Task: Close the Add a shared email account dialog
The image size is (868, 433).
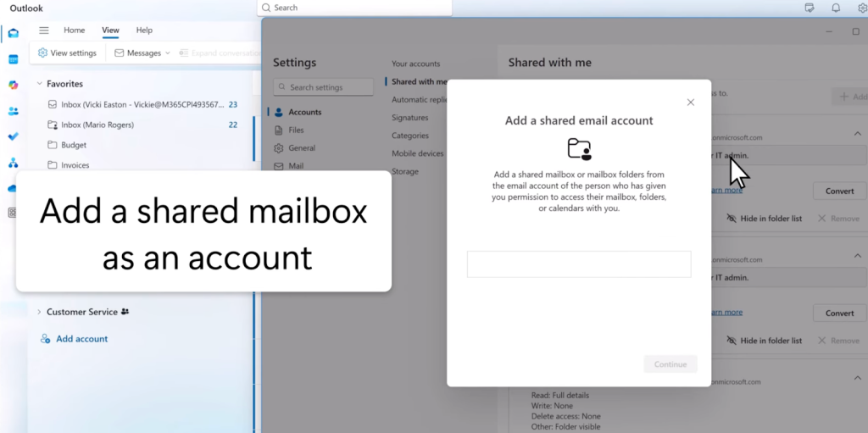Action: (690, 103)
